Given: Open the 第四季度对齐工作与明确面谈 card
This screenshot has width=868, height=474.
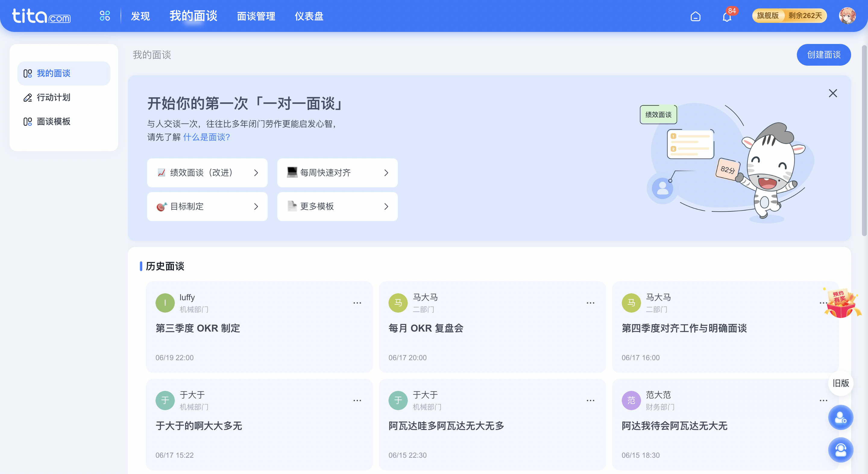Looking at the screenshot, I should tap(725, 326).
